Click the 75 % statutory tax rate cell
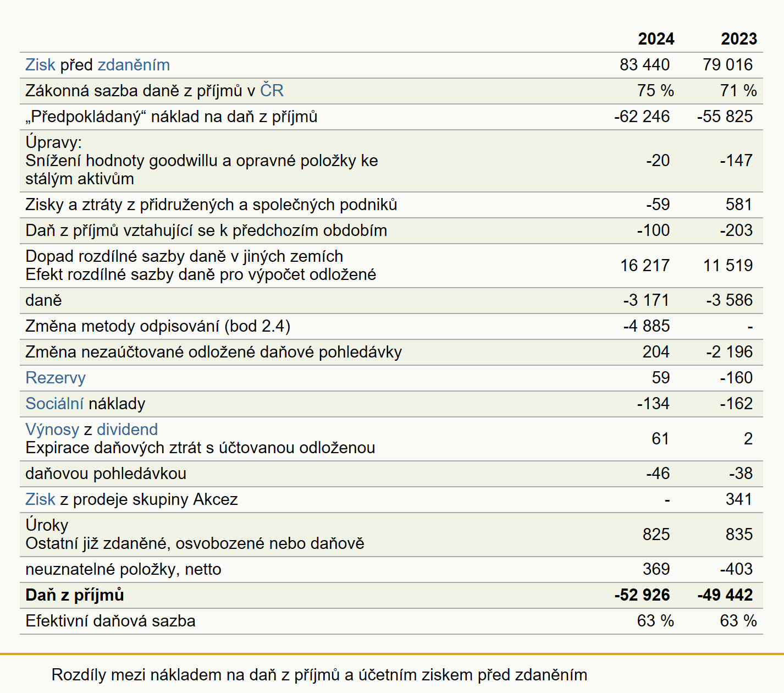Image resolution: width=784 pixels, height=693 pixels. tap(655, 91)
